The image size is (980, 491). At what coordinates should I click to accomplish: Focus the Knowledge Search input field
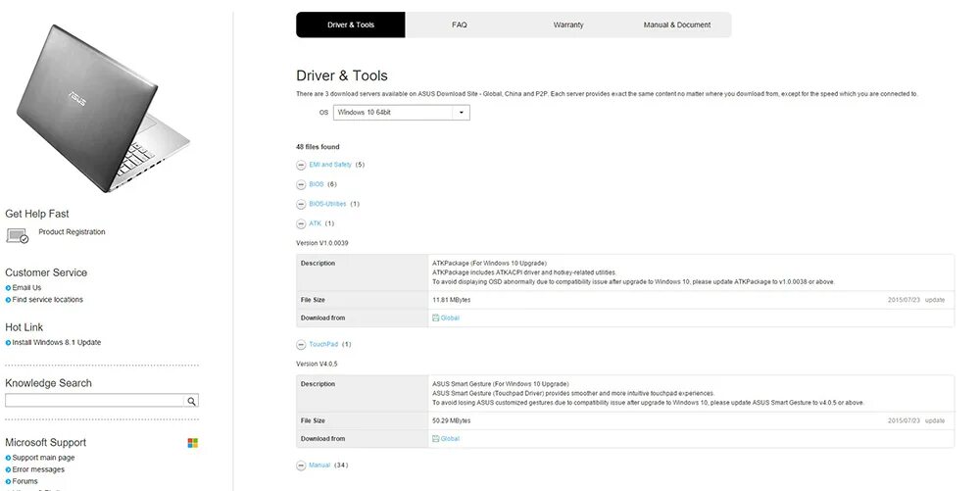[95, 401]
